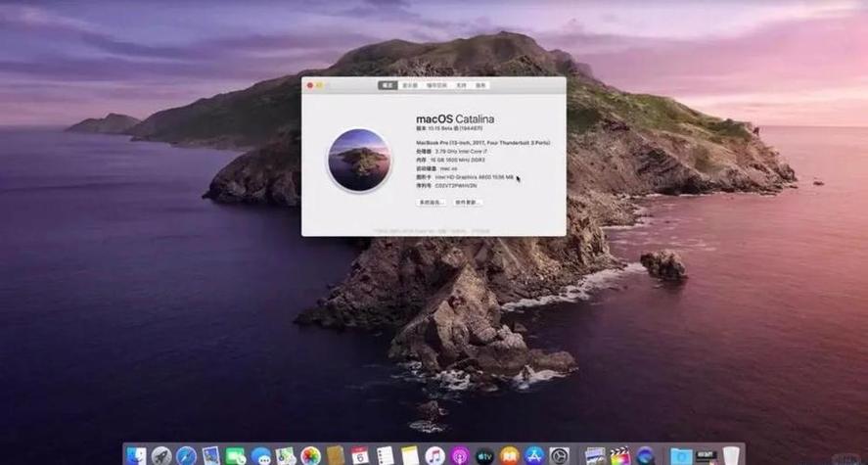Open App Store icon in Dock
The width and height of the screenshot is (868, 465).
(534, 456)
